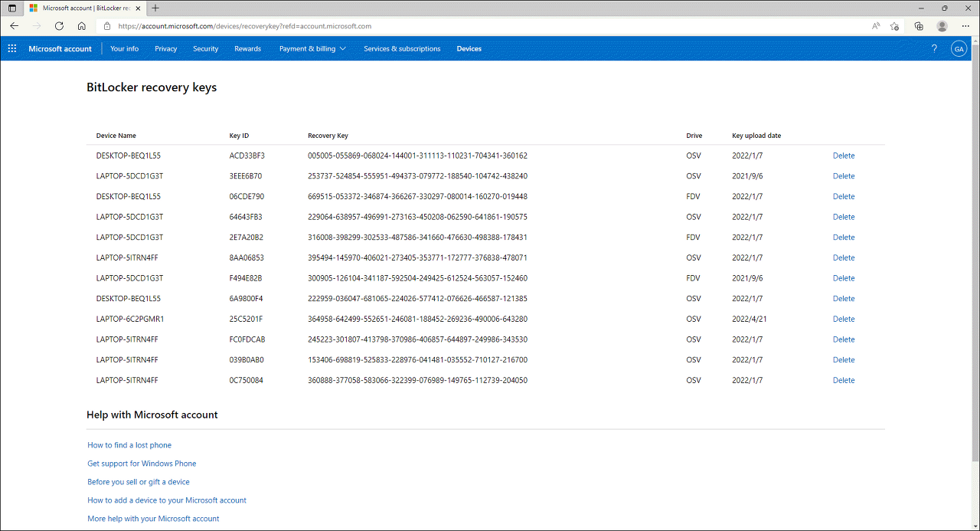Delete key 64643FB3 row

[x=844, y=217]
